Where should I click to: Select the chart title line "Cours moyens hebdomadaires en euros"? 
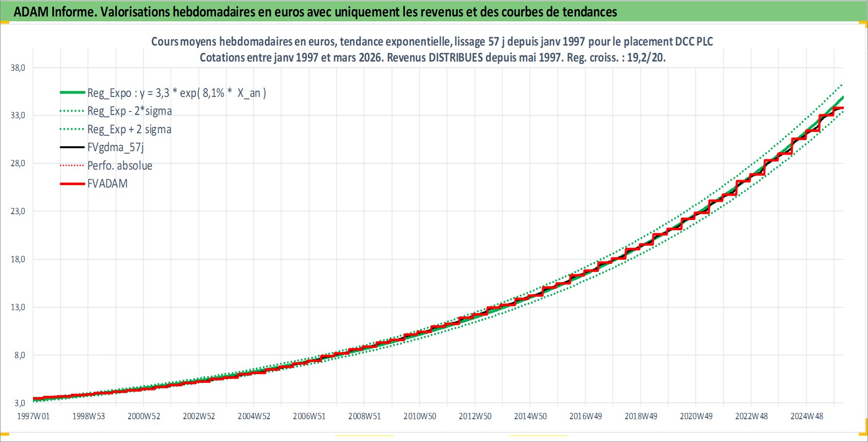click(432, 42)
